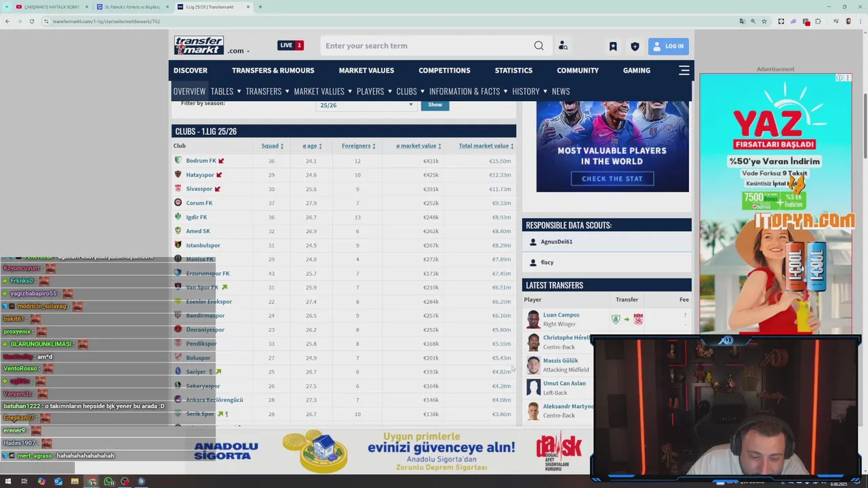This screenshot has width=868, height=488.
Task: Reload the page with refresh icon
Action: tap(31, 21)
